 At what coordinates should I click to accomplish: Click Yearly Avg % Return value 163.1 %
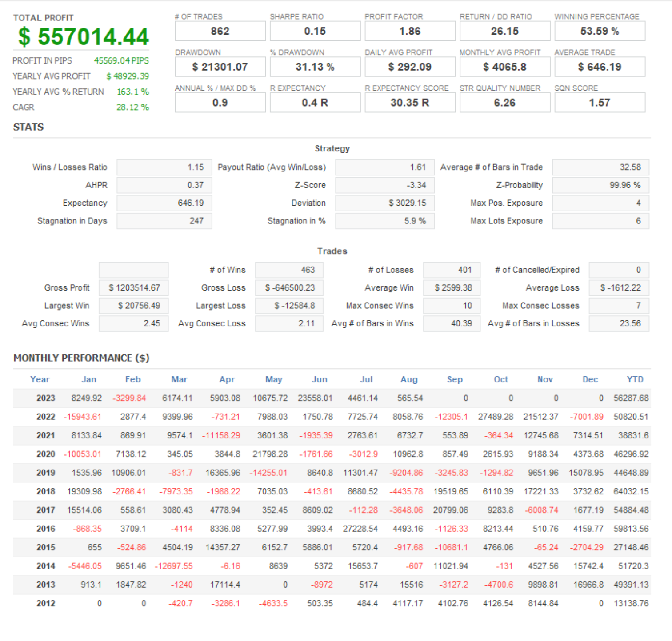133,92
